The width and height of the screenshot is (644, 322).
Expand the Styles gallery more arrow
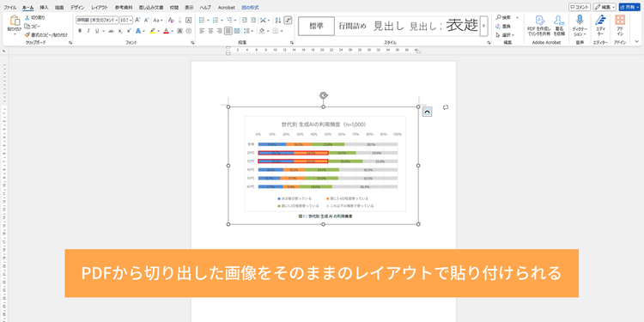[x=483, y=26]
